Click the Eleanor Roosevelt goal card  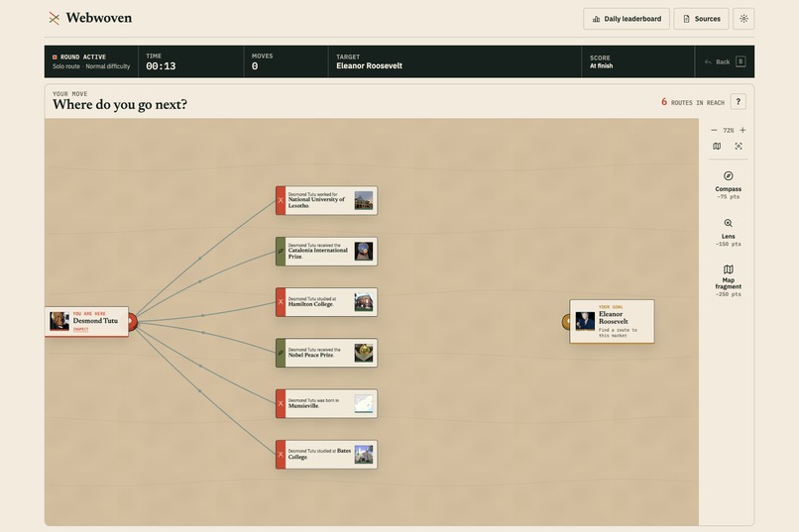[x=612, y=321]
